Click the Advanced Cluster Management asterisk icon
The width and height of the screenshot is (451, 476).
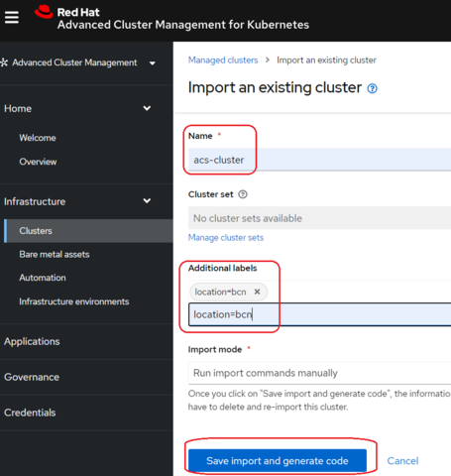[x=4, y=62]
